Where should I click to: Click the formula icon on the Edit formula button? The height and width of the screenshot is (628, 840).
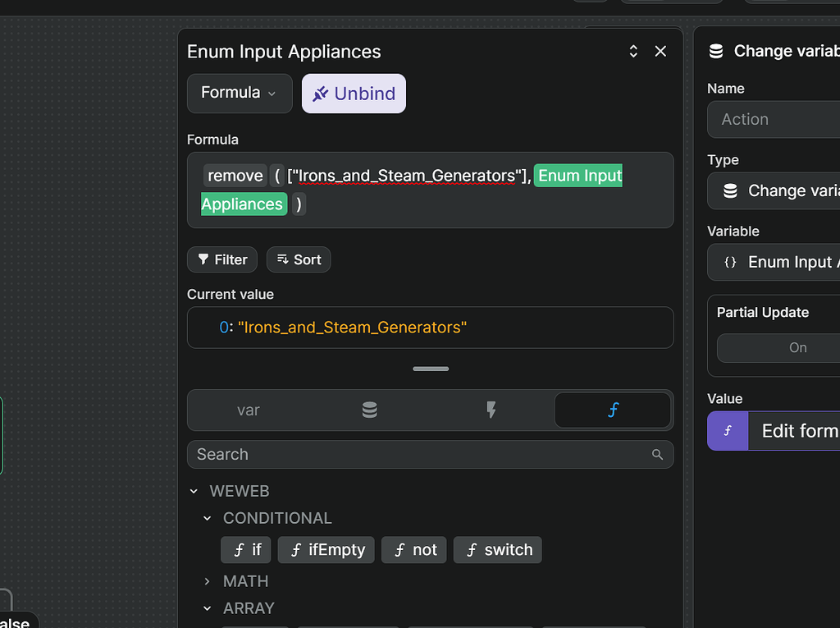coord(727,430)
